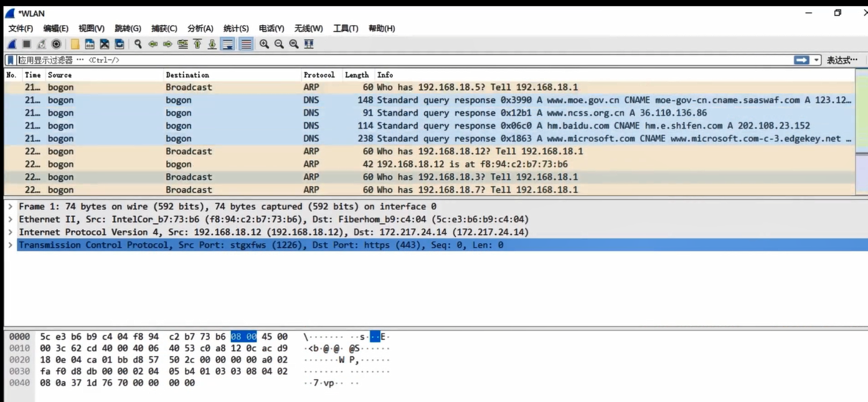Image resolution: width=868 pixels, height=402 pixels.
Task: Go to a specified packet number
Action: tap(182, 44)
